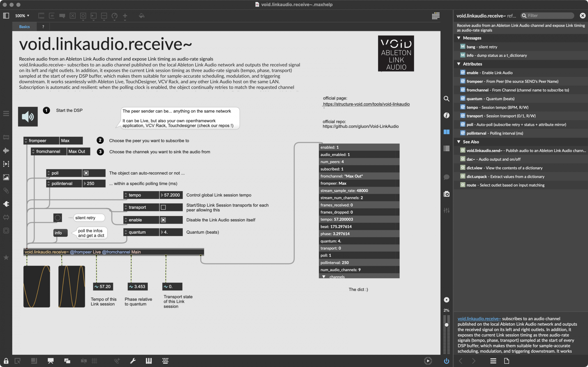Open the structure-void.com official page link
The height and width of the screenshot is (367, 588).
tap(366, 104)
